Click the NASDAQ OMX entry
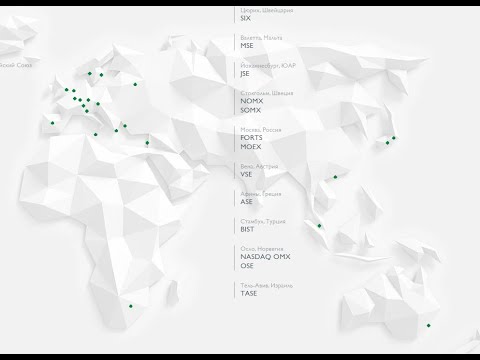This screenshot has height=360, width=480. click(x=265, y=257)
